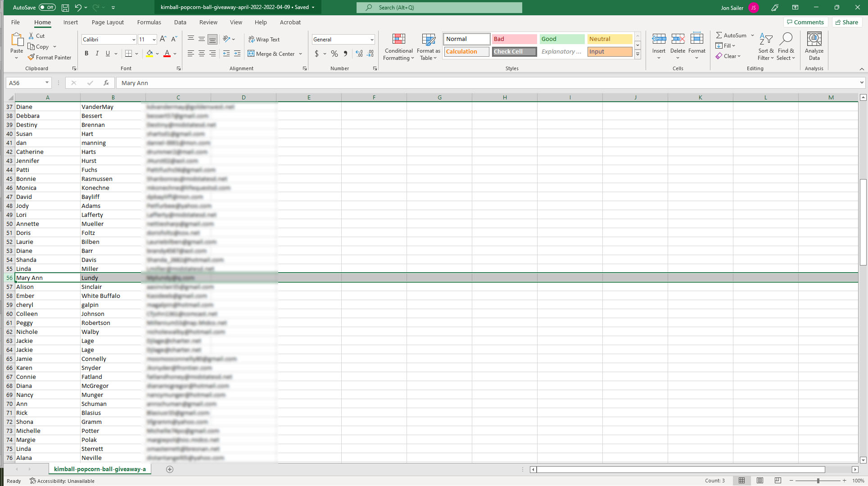
Task: Open Analyze Data tool
Action: 814,40
